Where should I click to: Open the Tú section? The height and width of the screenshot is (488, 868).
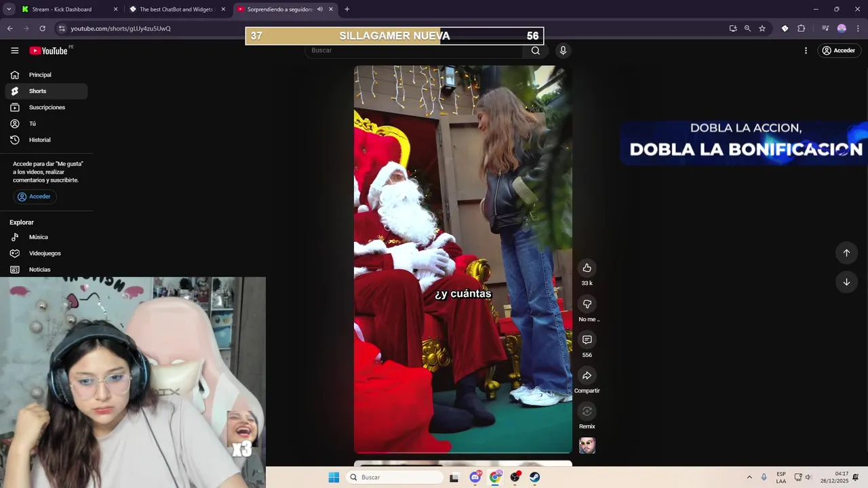point(46,123)
